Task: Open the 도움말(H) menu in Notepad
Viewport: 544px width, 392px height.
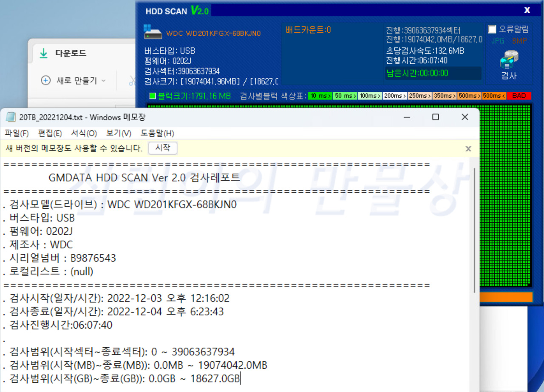Action: pyautogui.click(x=157, y=134)
